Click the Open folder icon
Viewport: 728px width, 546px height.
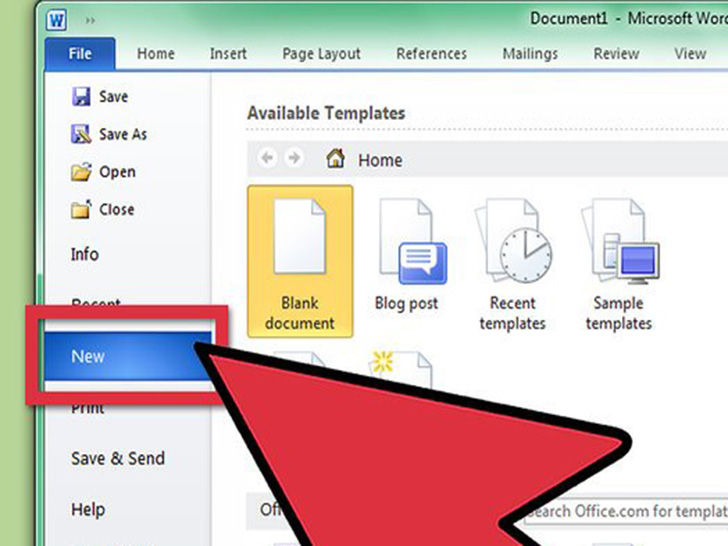[x=81, y=171]
